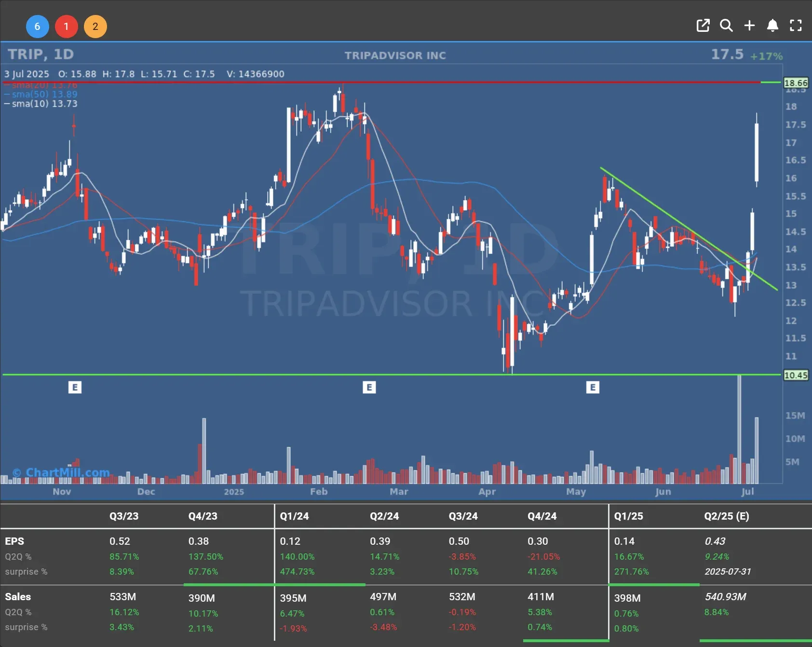Open chart in new window icon
Viewport: 812px width, 647px height.
(703, 26)
